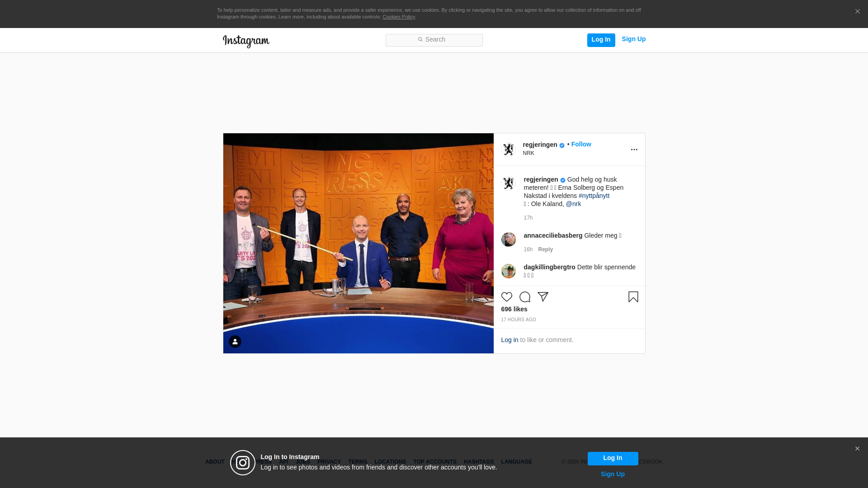This screenshot has width=868, height=488.
Task: Click the verified badge next to regjeringen header
Action: pyautogui.click(x=562, y=145)
